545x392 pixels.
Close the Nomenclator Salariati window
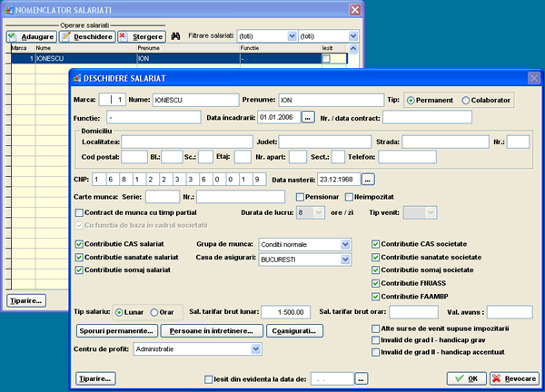355,10
